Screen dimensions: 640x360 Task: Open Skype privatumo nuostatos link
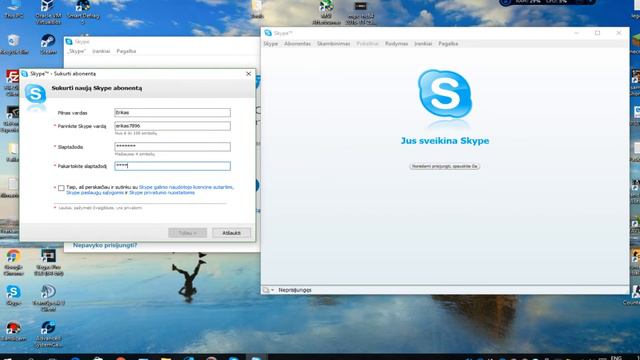[162, 192]
